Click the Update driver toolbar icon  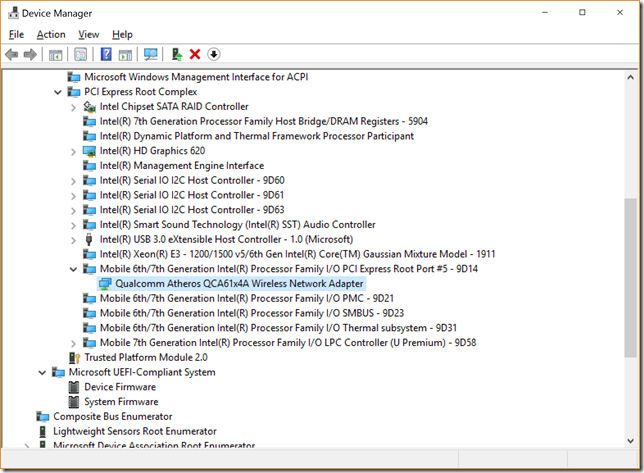177,54
